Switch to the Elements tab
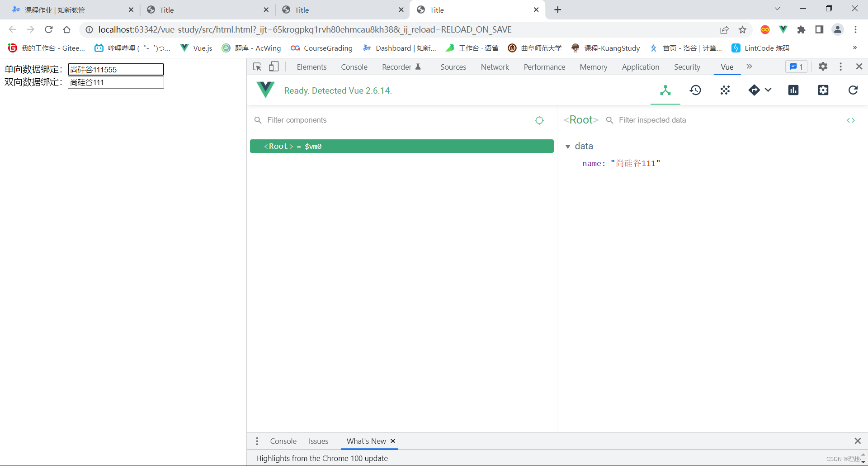Screen dimensions: 868x466 point(311,67)
